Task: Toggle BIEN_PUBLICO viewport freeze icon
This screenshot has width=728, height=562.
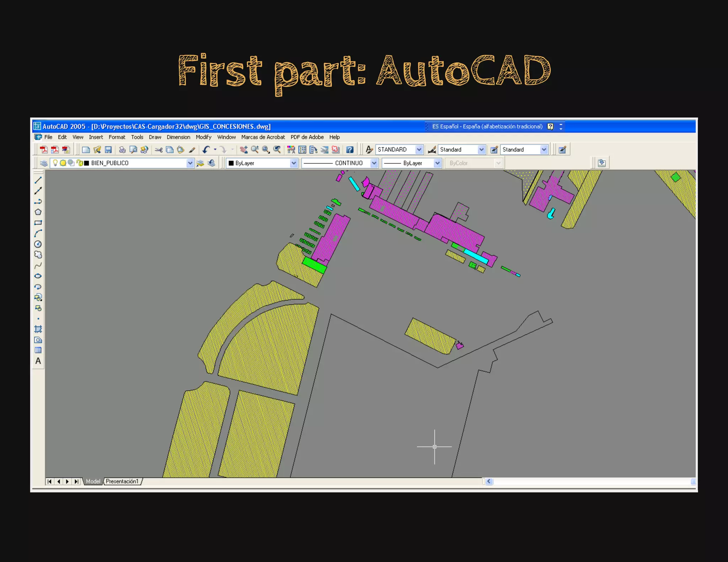Action: [71, 163]
